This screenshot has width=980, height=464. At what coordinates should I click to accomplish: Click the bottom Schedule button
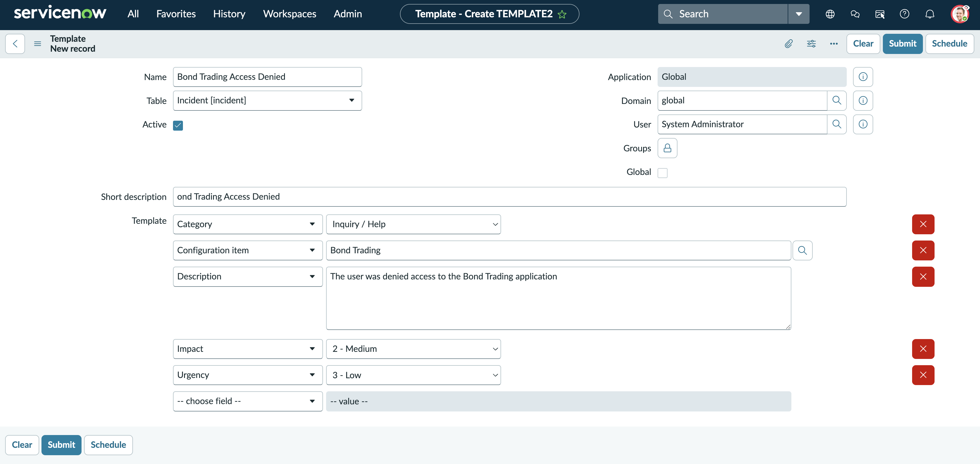108,445
